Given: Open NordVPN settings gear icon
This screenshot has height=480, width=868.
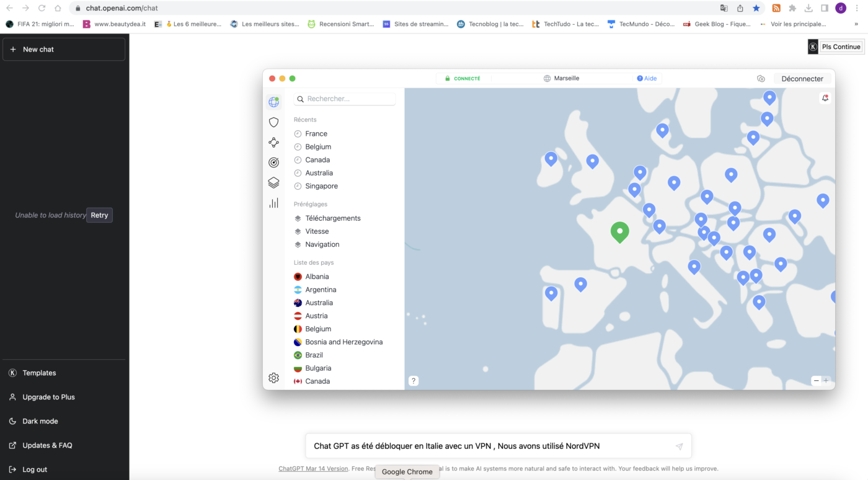Looking at the screenshot, I should [x=273, y=378].
